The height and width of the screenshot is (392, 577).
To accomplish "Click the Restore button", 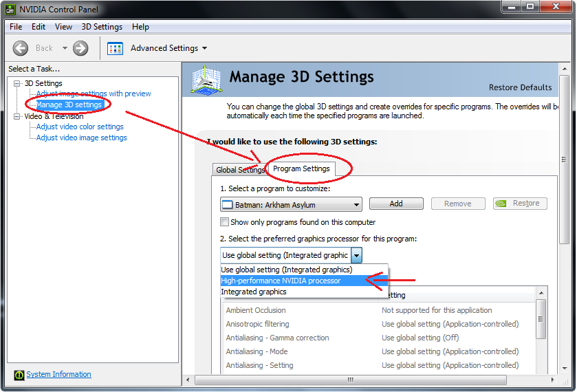I will coord(520,204).
